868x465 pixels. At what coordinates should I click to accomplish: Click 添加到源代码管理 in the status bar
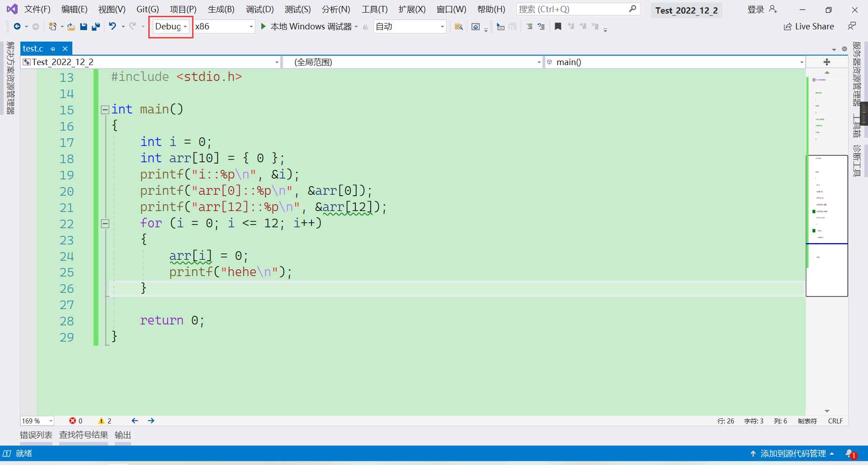pos(793,453)
